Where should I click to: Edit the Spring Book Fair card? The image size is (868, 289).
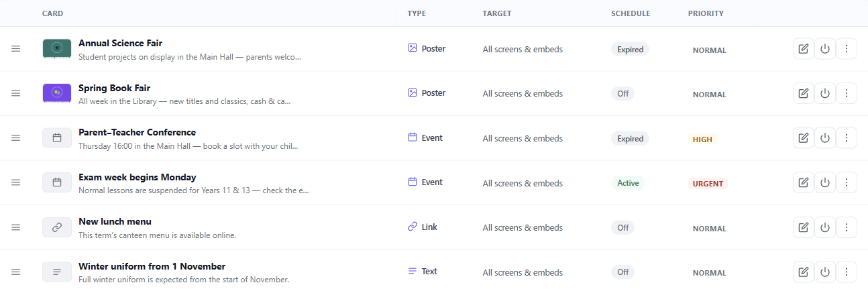804,93
